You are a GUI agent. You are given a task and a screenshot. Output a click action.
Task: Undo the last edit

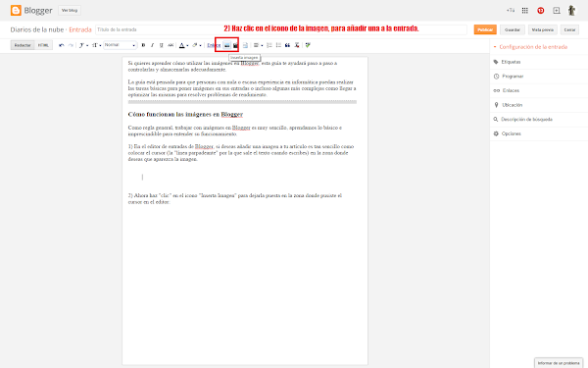pos(62,45)
